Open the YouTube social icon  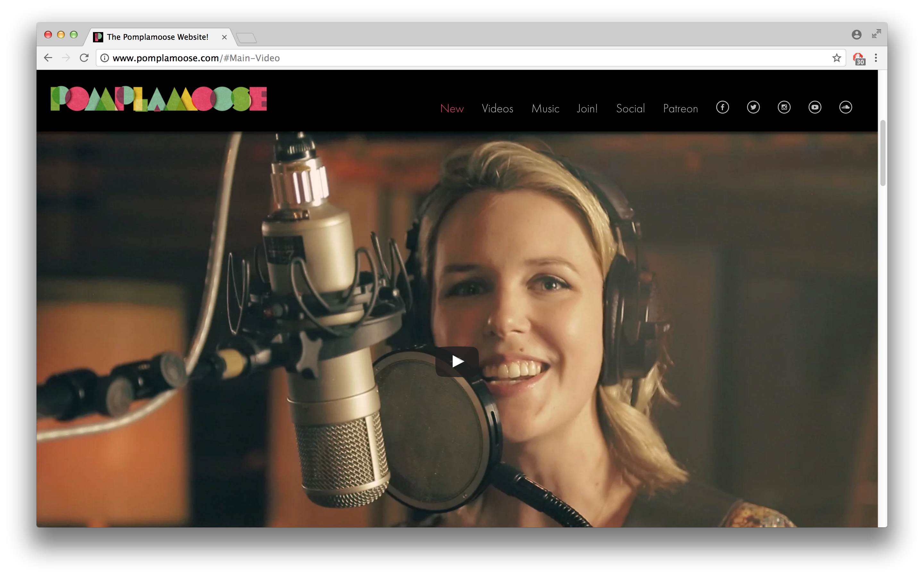click(815, 107)
